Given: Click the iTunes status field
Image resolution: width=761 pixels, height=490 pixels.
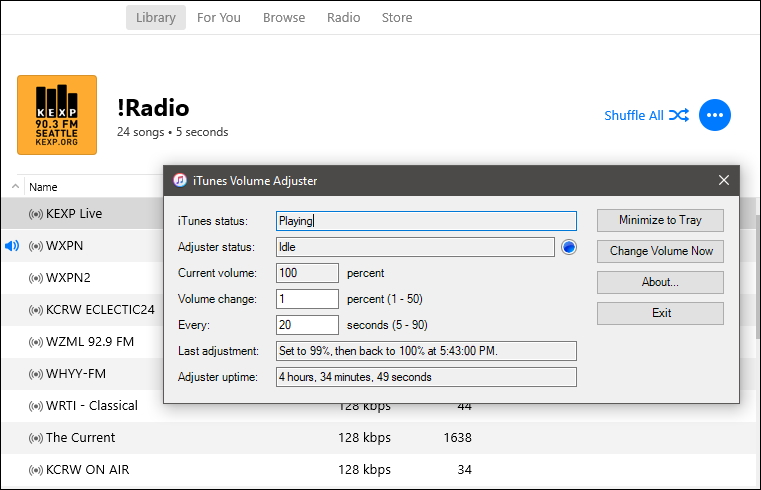Looking at the screenshot, I should (x=426, y=221).
